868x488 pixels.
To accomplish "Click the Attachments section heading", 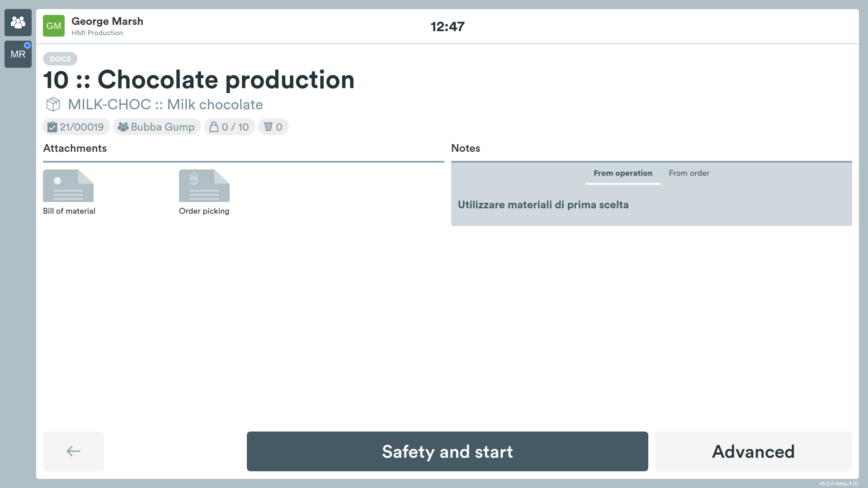I will coord(75,148).
